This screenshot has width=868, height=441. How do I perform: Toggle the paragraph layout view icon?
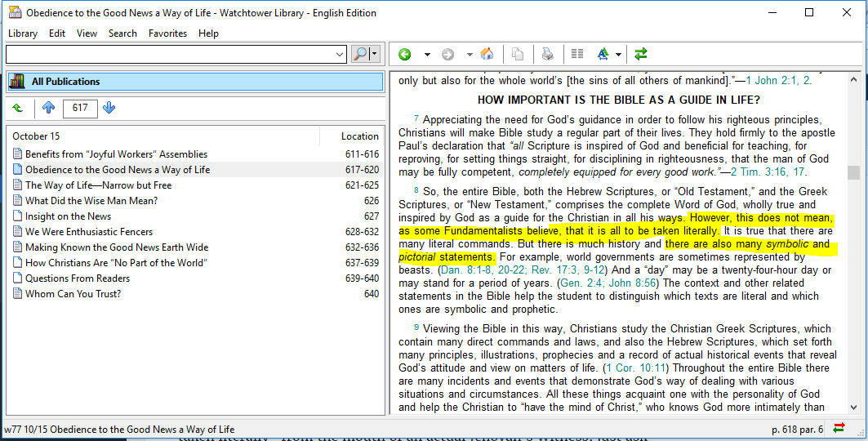[577, 55]
